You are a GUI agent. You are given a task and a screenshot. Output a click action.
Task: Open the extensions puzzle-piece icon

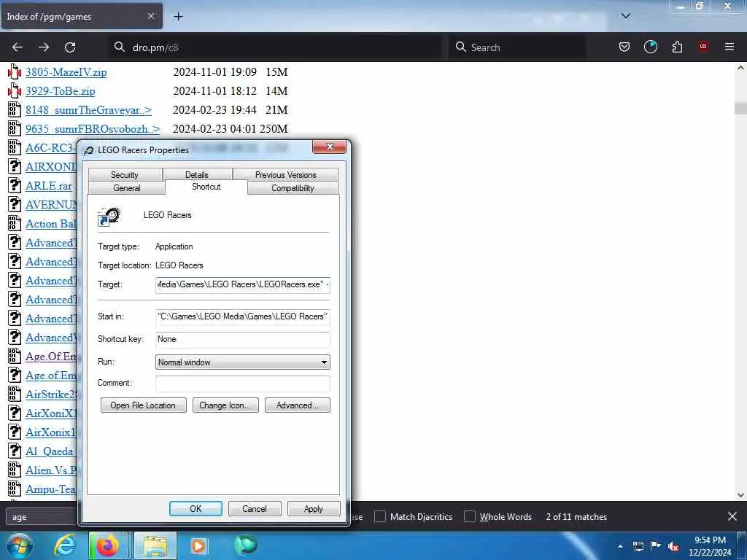(677, 47)
